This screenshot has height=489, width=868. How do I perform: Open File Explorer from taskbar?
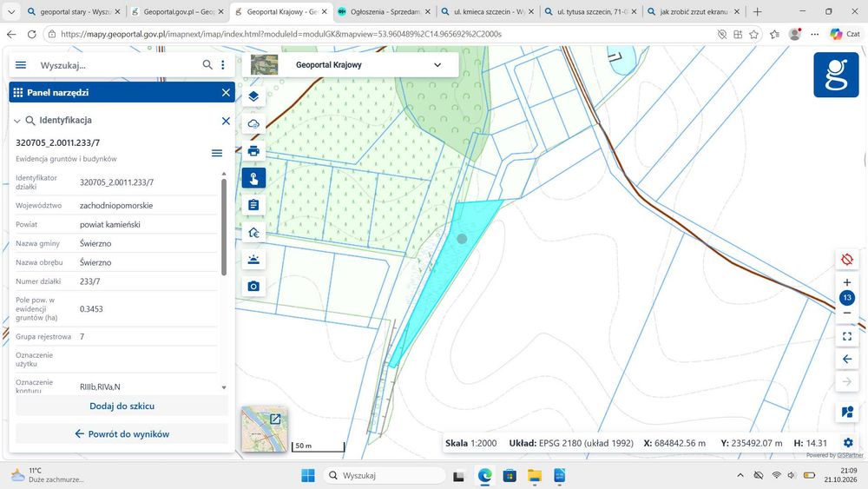[x=534, y=475]
